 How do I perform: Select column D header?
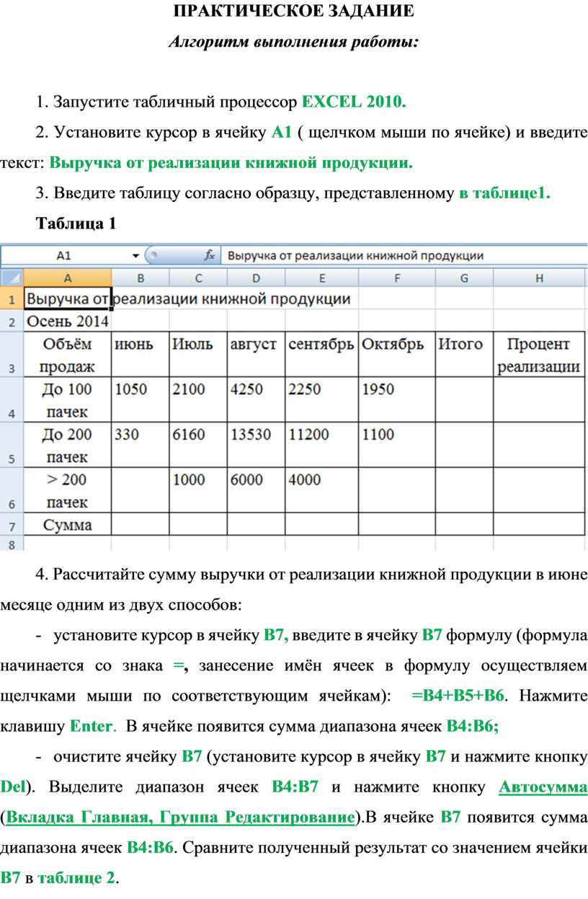point(257,278)
